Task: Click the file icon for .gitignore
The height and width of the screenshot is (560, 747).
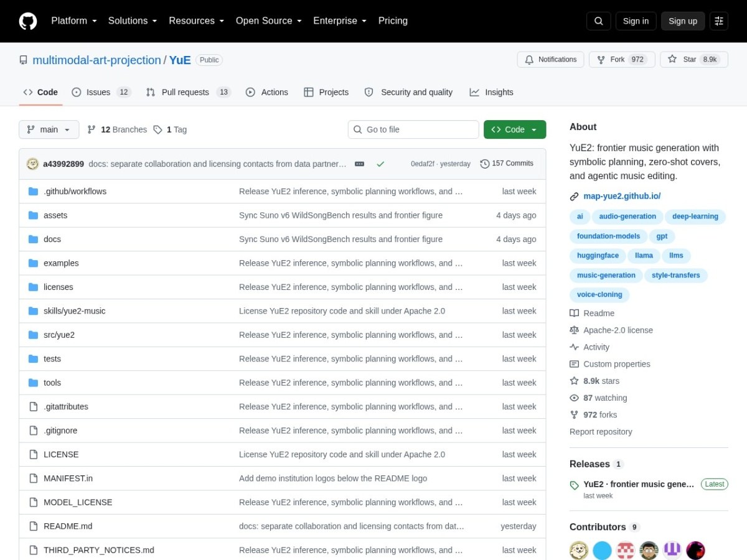Action: [x=33, y=431]
